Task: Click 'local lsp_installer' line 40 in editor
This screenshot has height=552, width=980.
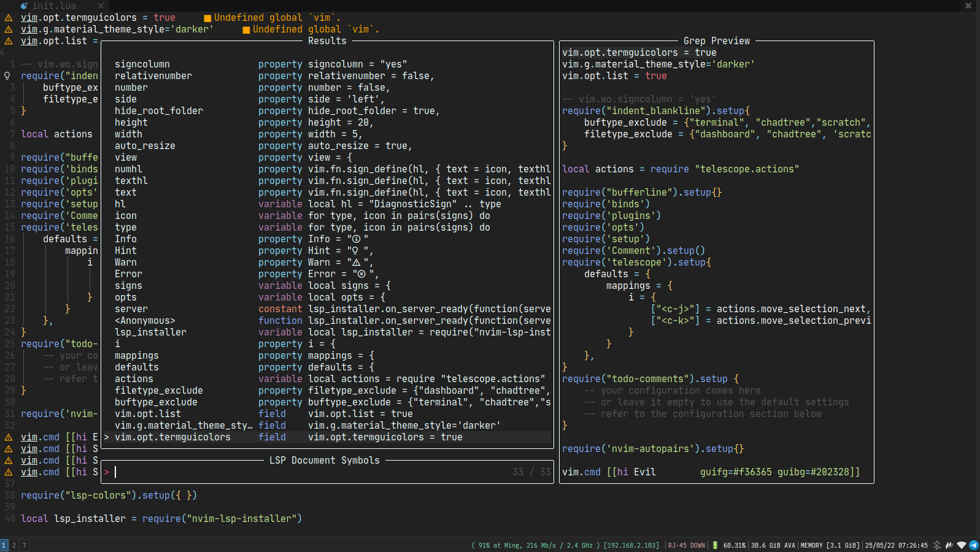Action: coord(161,519)
